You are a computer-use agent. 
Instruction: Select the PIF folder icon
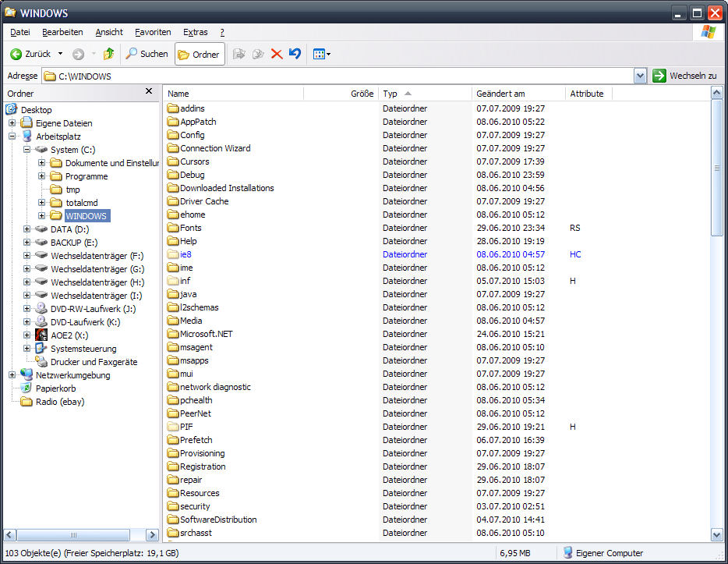(173, 427)
